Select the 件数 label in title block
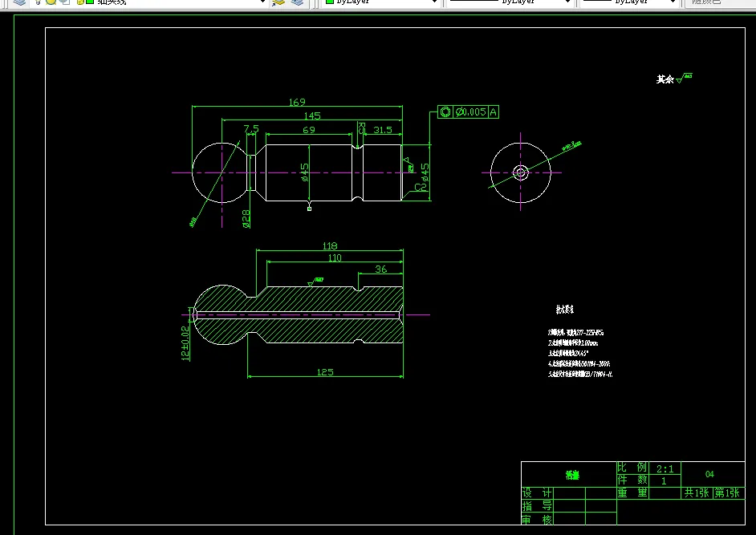The image size is (756, 535). tap(632, 480)
